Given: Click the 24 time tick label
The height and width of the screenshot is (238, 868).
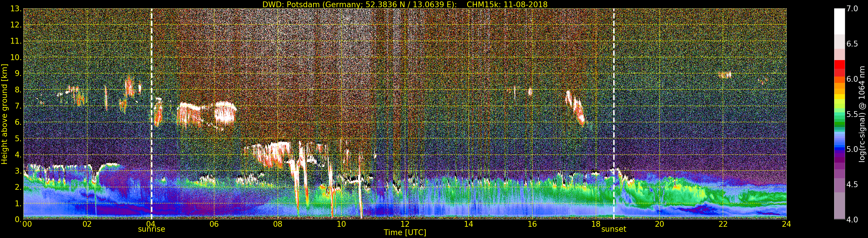Looking at the screenshot, I should click(x=786, y=224).
